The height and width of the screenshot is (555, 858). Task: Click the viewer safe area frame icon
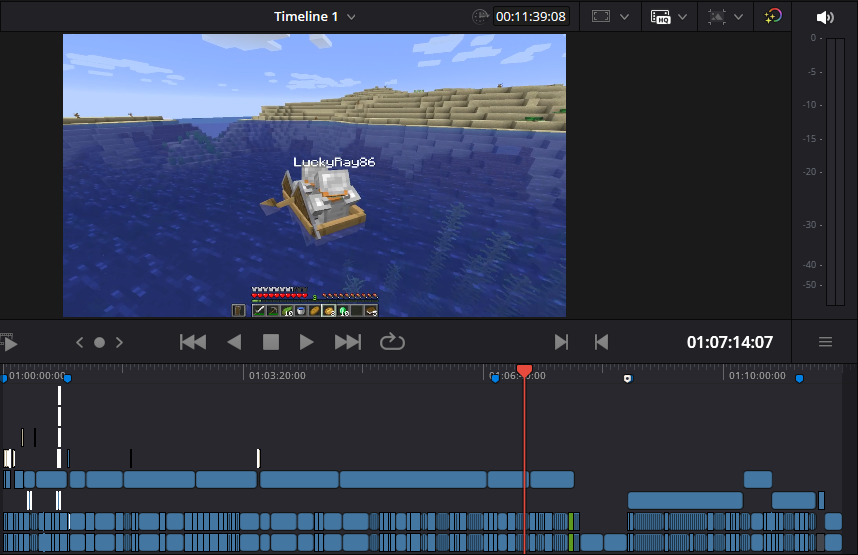pos(601,16)
